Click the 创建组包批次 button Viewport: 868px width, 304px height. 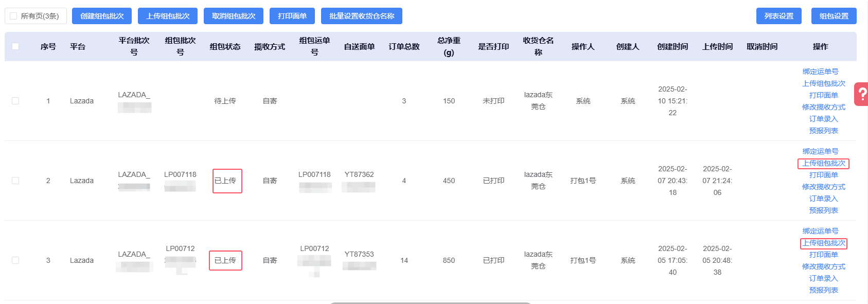(102, 16)
